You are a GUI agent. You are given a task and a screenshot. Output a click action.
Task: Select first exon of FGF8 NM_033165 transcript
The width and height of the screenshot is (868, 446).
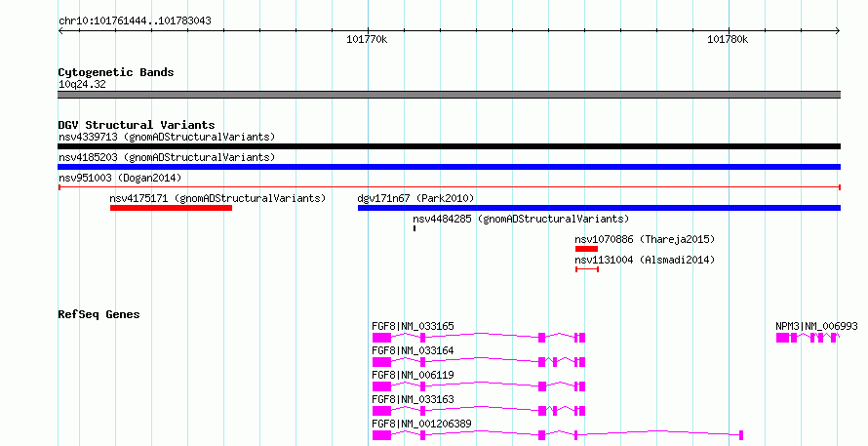click(x=381, y=338)
